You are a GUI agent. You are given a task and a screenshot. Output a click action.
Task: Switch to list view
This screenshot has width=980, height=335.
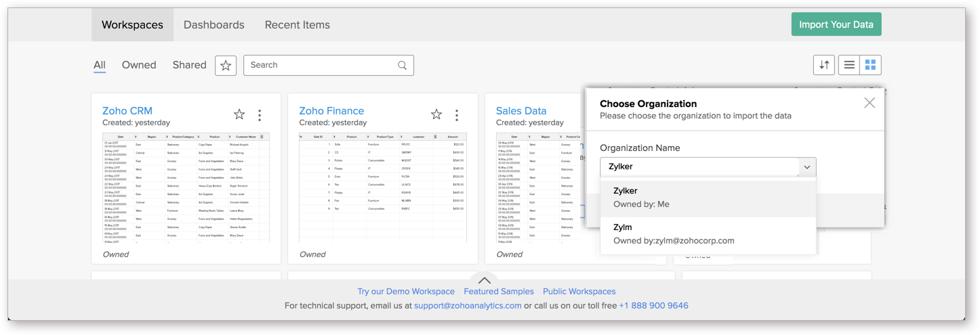[x=849, y=65]
